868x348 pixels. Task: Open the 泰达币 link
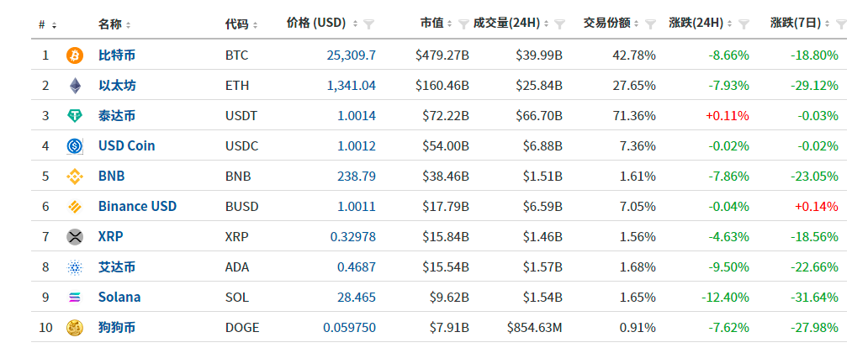(117, 116)
